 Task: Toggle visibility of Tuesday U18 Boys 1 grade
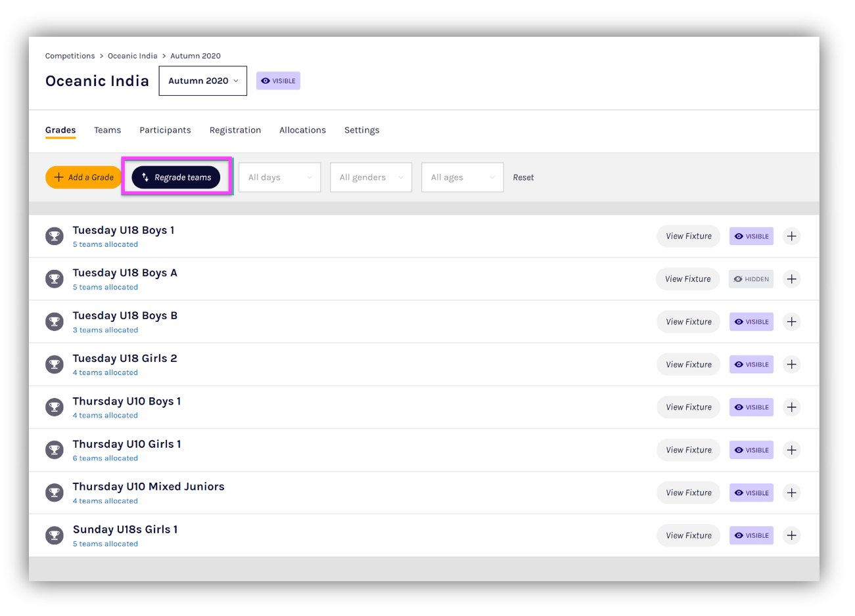[x=751, y=236]
